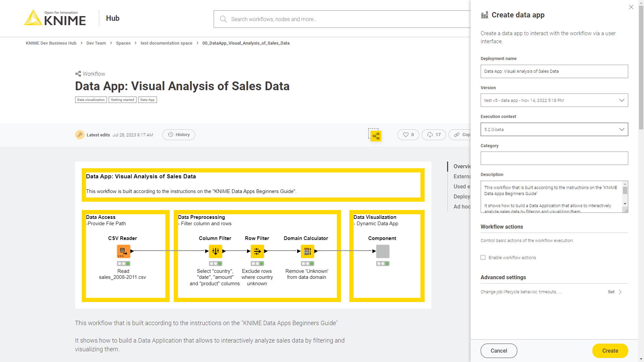Select the History tab button
This screenshot has height=362, width=644.
(x=179, y=135)
